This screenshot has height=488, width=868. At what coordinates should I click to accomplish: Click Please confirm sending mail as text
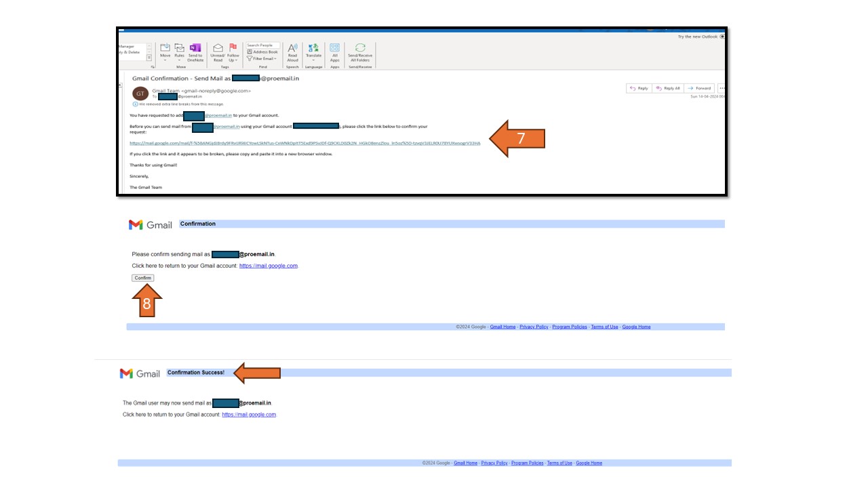tap(171, 254)
